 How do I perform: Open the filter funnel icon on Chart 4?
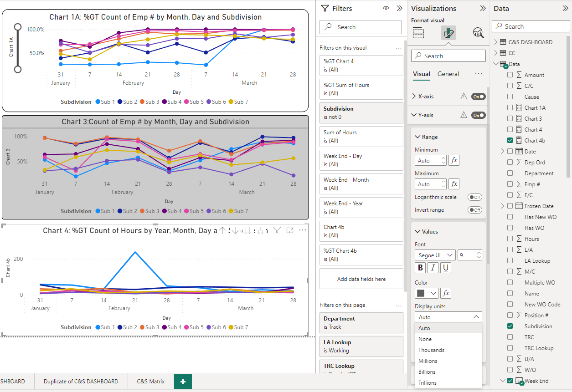click(x=277, y=230)
